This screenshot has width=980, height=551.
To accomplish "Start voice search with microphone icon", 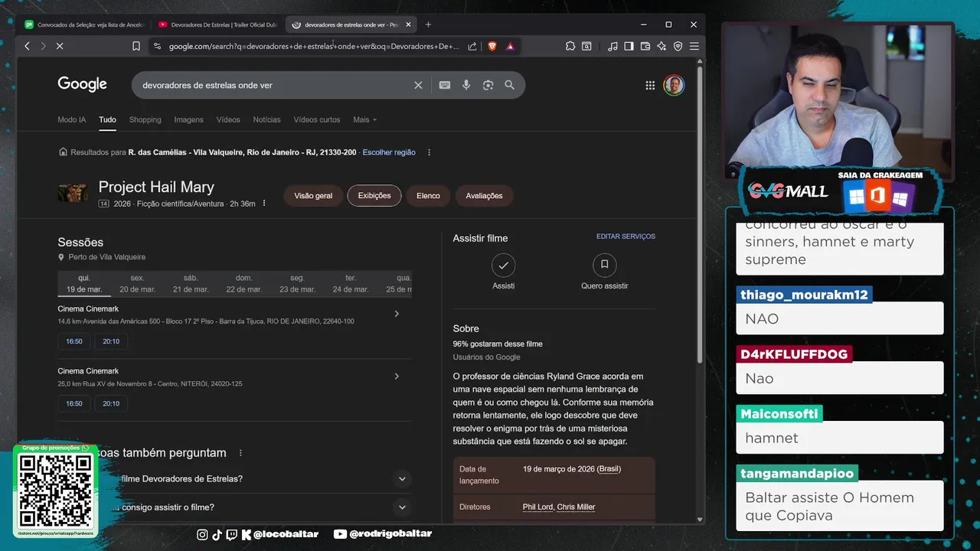I will tap(466, 85).
